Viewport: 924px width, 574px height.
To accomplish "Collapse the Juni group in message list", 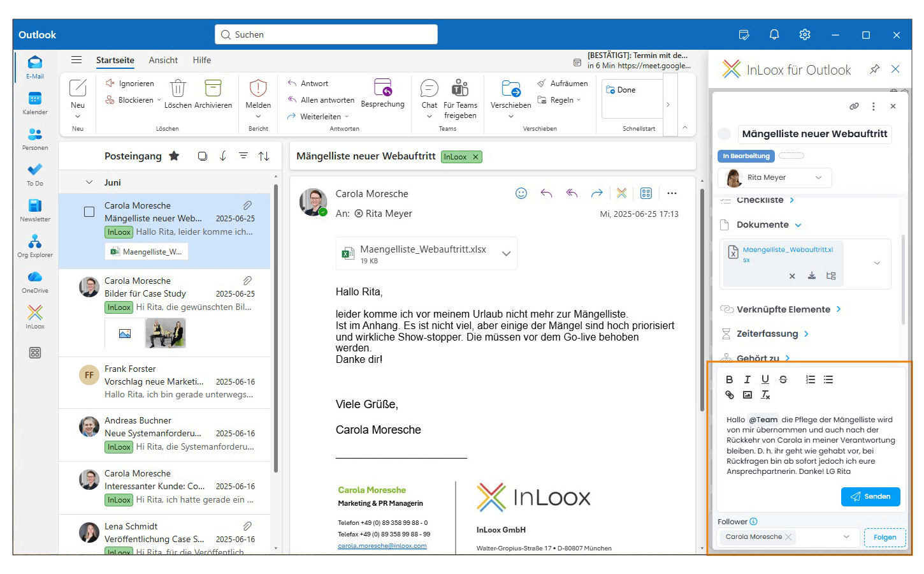I will 89,182.
